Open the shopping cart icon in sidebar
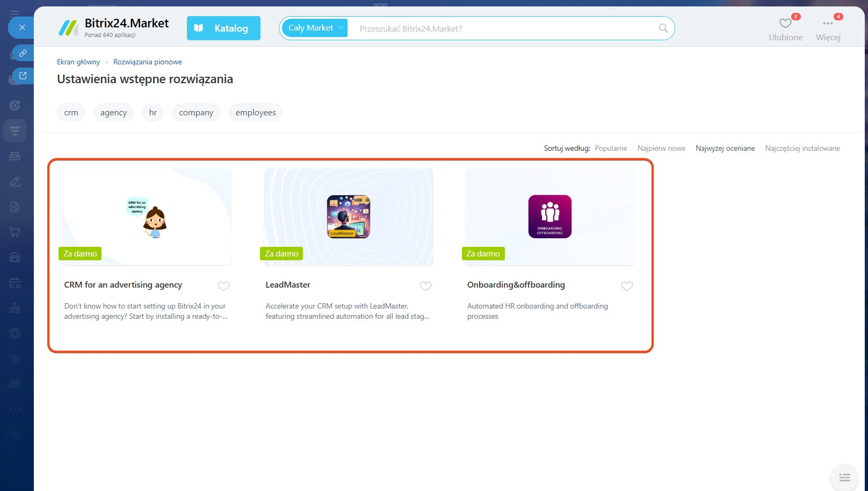Image resolution: width=868 pixels, height=491 pixels. coord(15,232)
